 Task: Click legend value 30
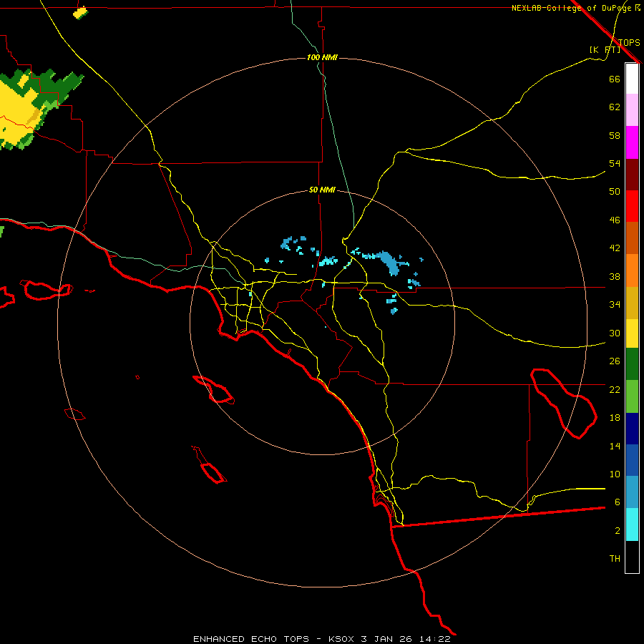pos(615,333)
